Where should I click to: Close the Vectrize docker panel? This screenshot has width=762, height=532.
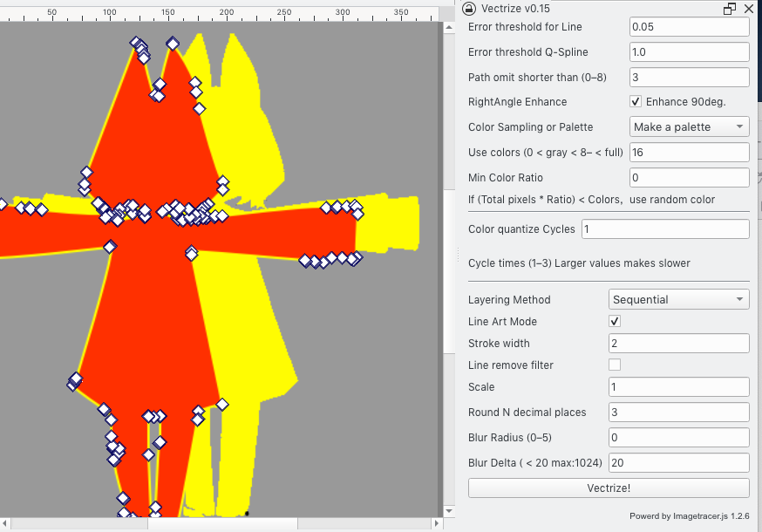click(x=748, y=9)
